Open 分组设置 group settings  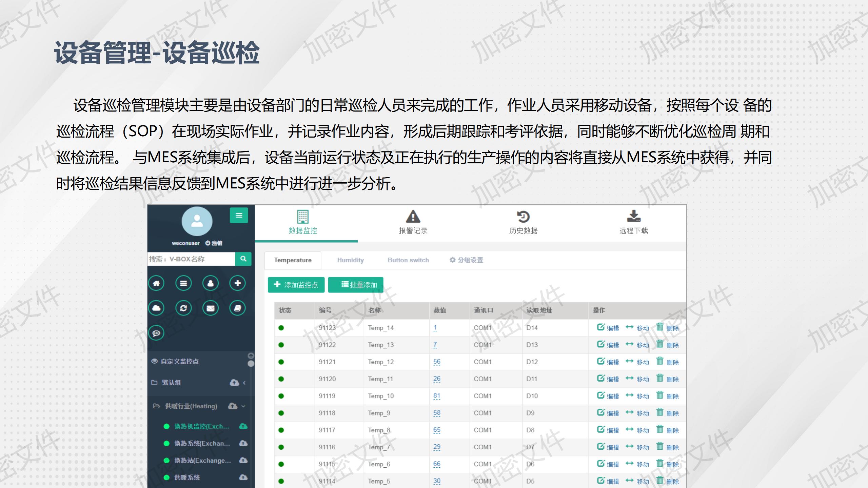click(x=466, y=260)
